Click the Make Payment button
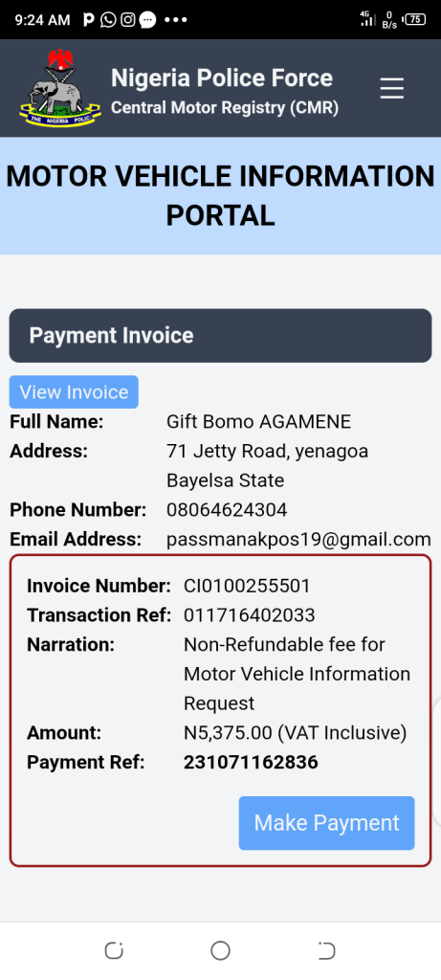Screen dimensions: 441x980 click(x=327, y=822)
